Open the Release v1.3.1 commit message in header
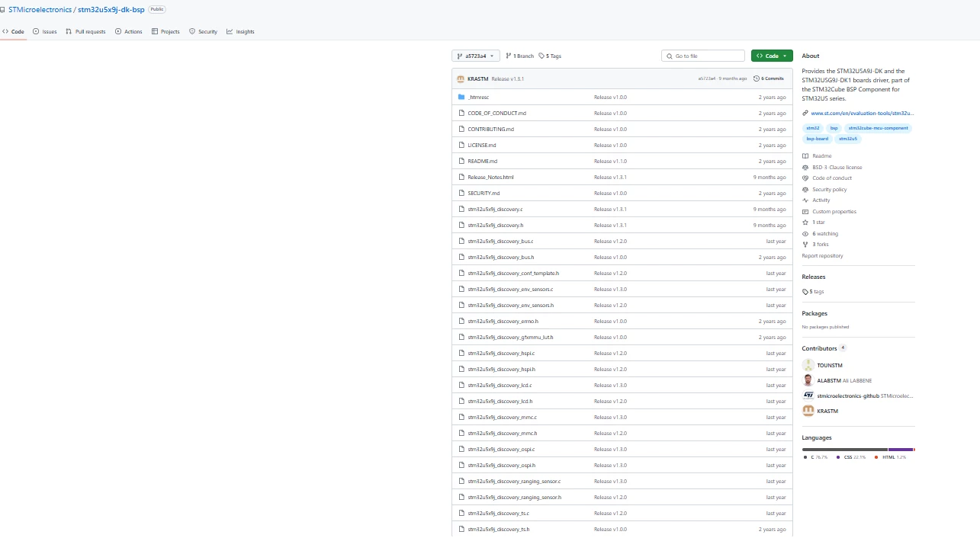The width and height of the screenshot is (980, 538). (x=507, y=78)
